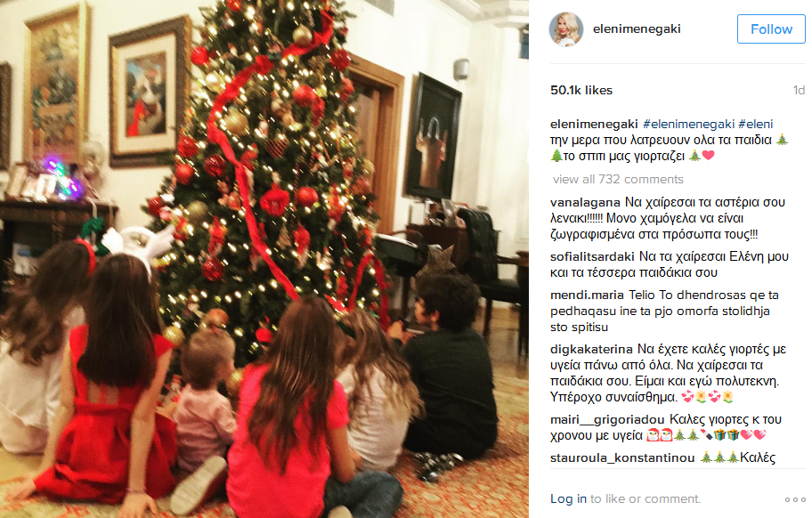Click the elenimenegaki profile avatar
Image resolution: width=812 pixels, height=518 pixels.
tap(566, 29)
